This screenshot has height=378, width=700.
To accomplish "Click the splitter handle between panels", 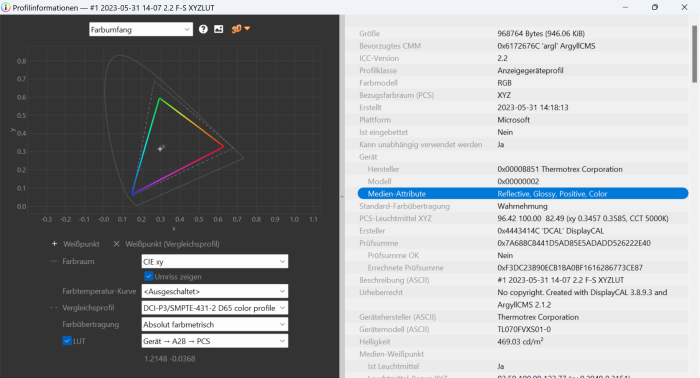I will [342, 196].
